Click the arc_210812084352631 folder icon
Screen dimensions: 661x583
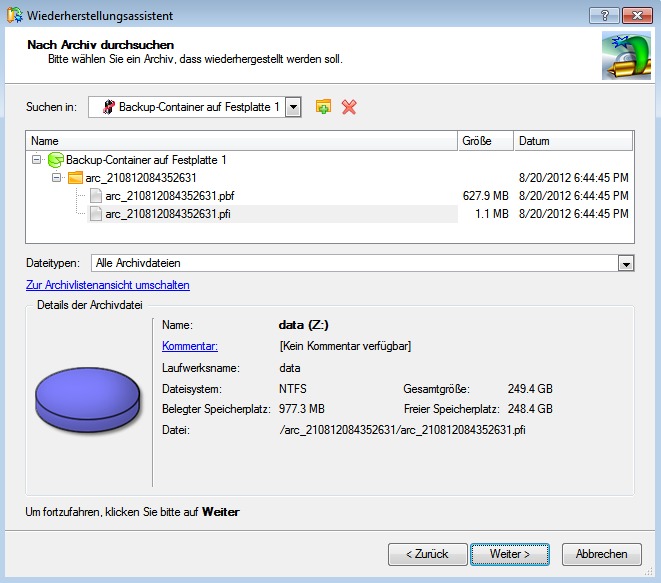[75, 177]
